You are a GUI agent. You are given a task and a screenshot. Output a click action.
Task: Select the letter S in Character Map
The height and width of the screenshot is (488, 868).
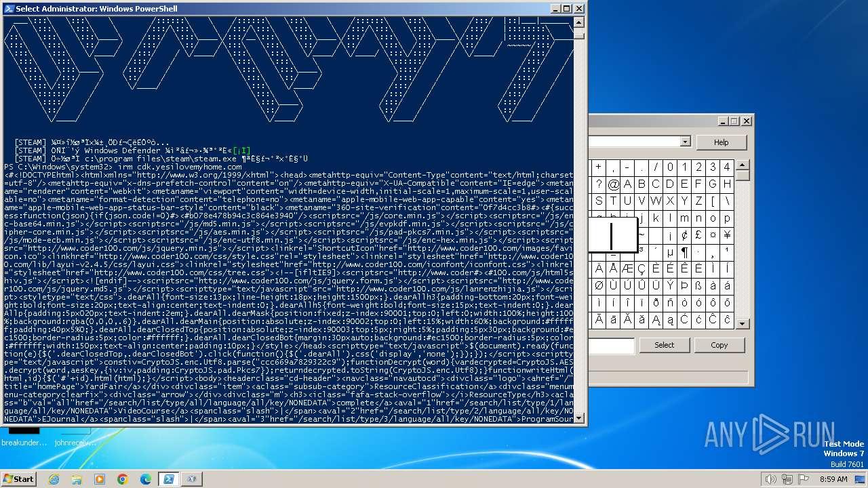coord(599,201)
